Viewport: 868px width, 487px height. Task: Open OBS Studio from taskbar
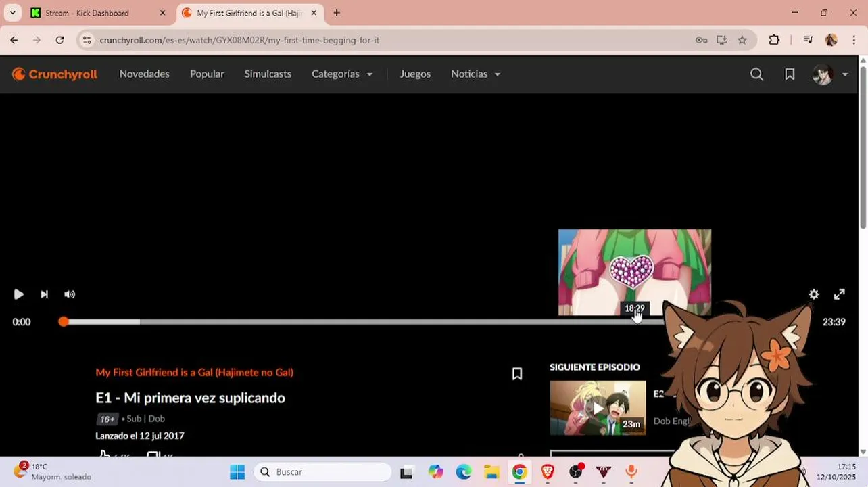[x=576, y=472]
